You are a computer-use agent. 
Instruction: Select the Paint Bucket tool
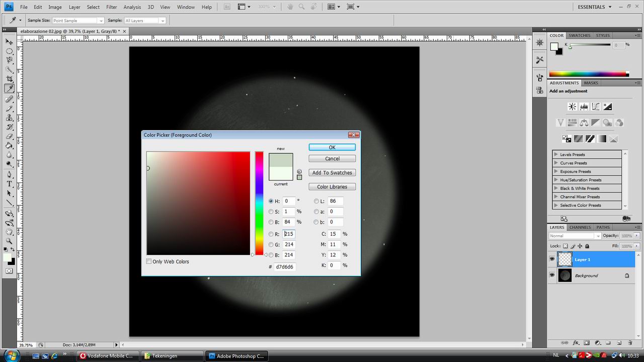pos(9,145)
